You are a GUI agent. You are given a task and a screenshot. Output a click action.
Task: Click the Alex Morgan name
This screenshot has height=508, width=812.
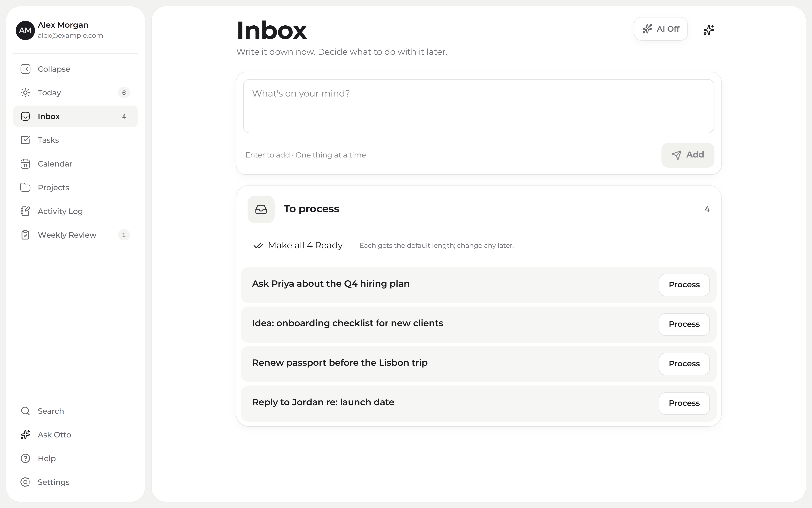(63, 25)
